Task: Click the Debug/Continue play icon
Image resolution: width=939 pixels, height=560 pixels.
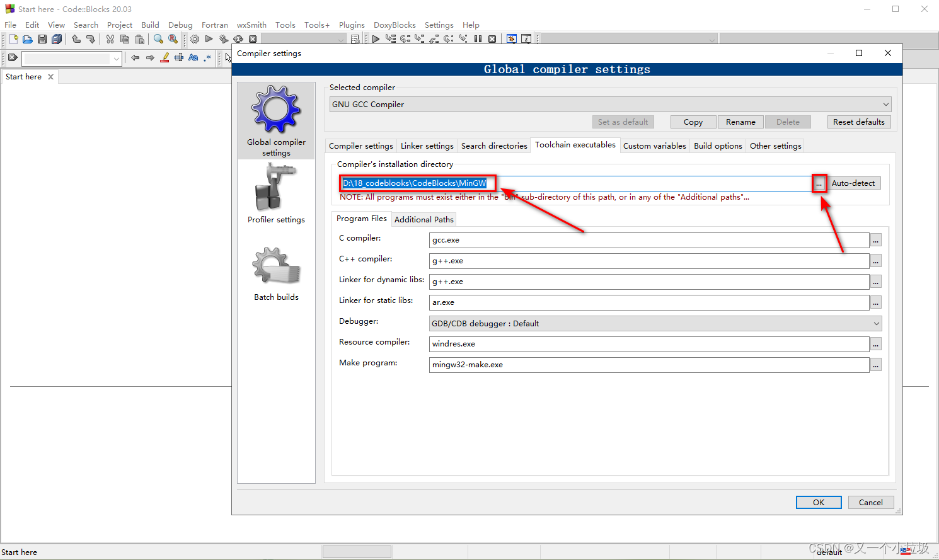Action: [x=376, y=39]
